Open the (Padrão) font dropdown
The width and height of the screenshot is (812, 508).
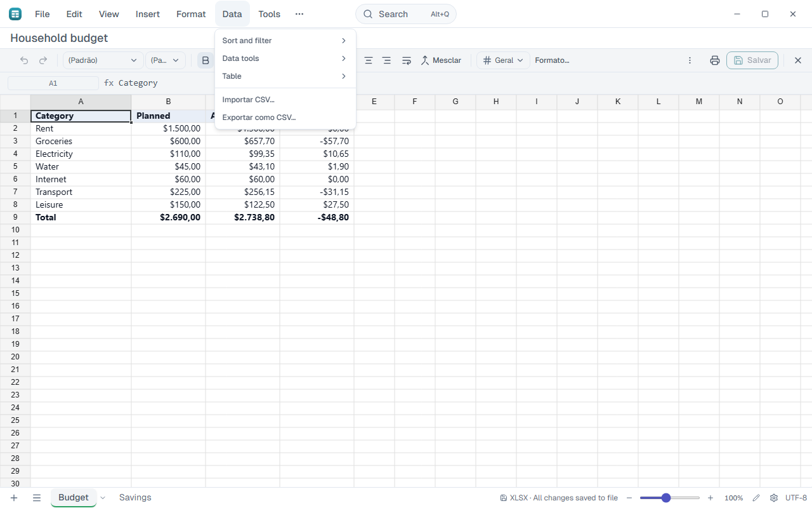pos(102,60)
